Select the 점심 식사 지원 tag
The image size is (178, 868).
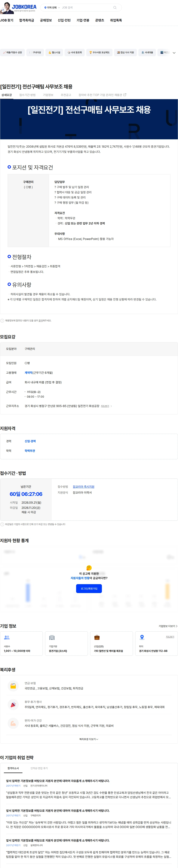pyautogui.click(x=125, y=53)
